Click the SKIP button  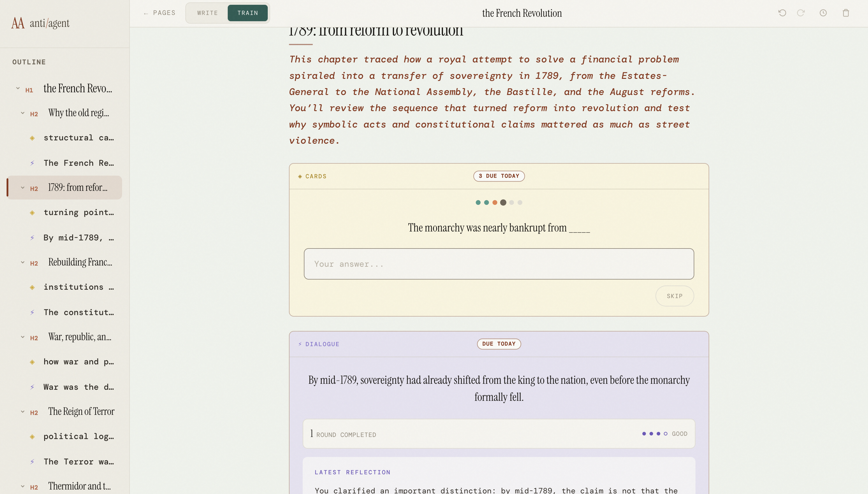pyautogui.click(x=674, y=296)
